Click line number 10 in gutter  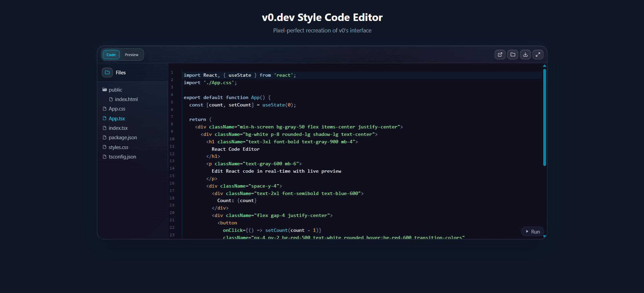pos(172,139)
